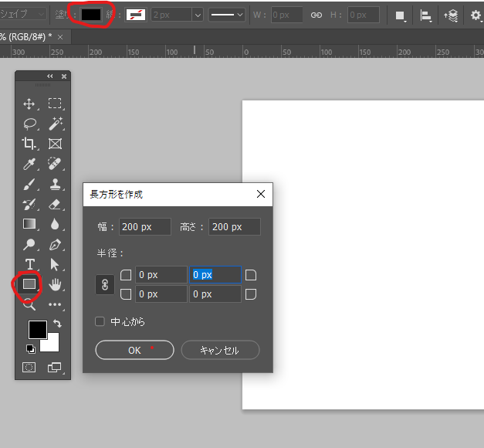The width and height of the screenshot is (484, 448).
Task: Toggle the corner radius link icon
Action: pos(105,285)
